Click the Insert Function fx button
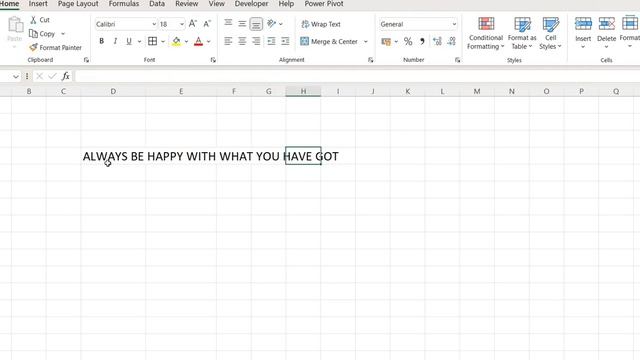The height and width of the screenshot is (360, 640). tap(65, 76)
